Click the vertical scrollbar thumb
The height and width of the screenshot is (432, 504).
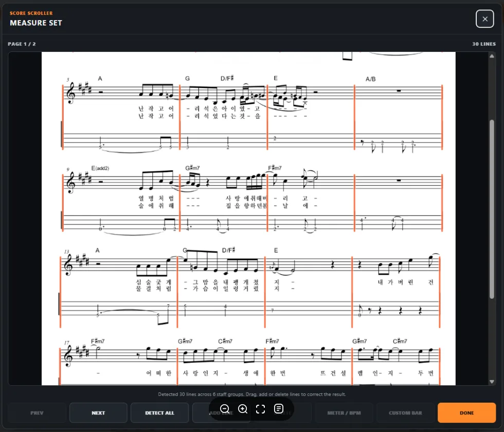492,209
